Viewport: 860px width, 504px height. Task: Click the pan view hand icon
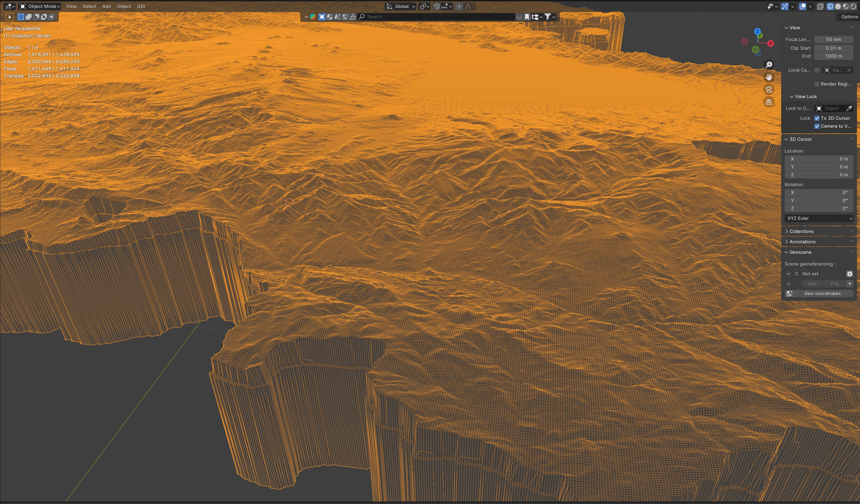coord(769,77)
